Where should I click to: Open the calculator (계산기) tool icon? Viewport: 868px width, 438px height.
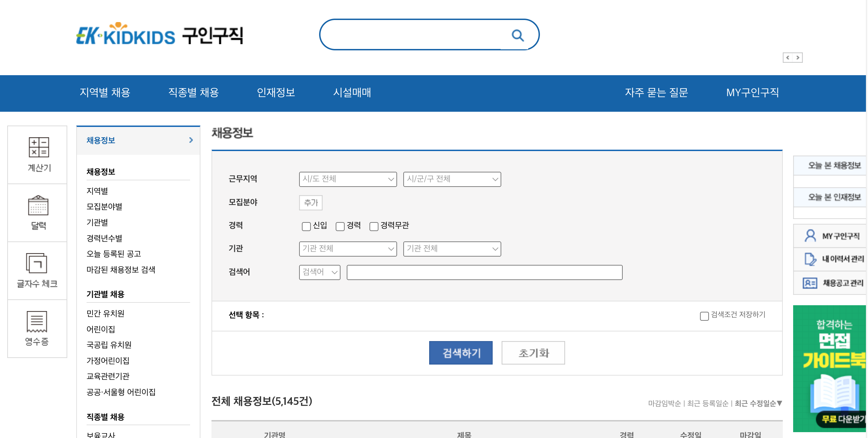click(39, 147)
